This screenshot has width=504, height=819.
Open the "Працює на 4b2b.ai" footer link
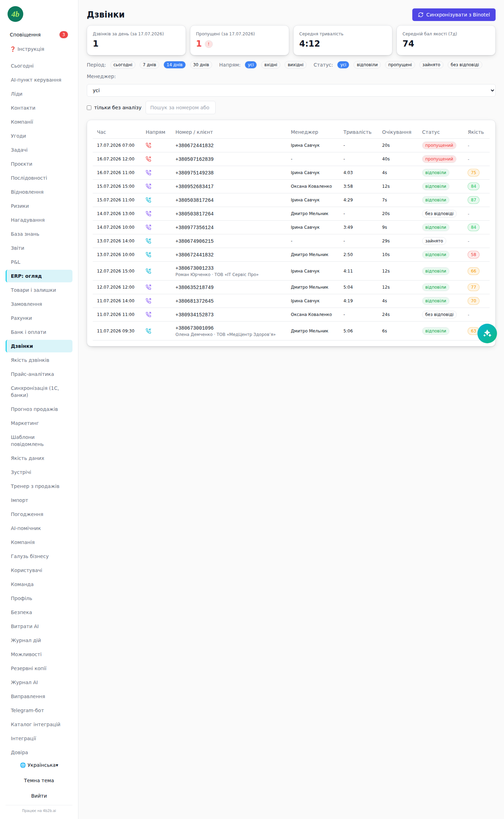tap(39, 811)
